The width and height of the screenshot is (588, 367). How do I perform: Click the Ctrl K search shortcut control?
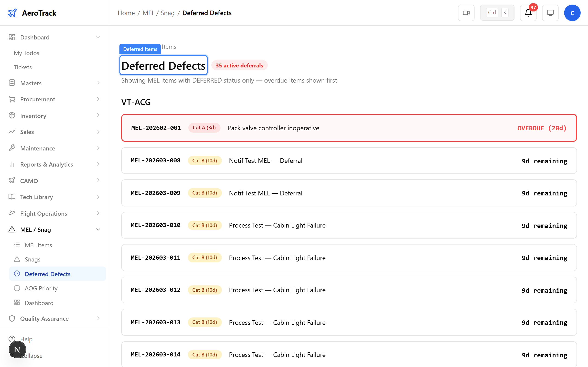497,12
